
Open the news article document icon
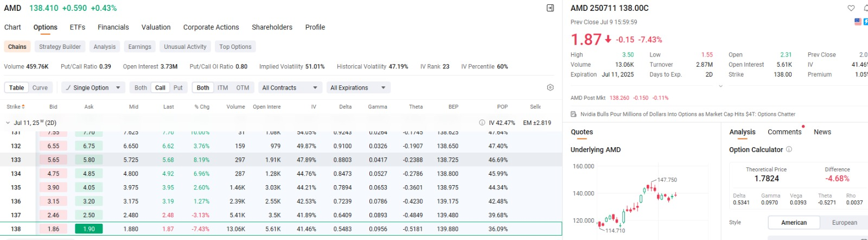(x=573, y=114)
